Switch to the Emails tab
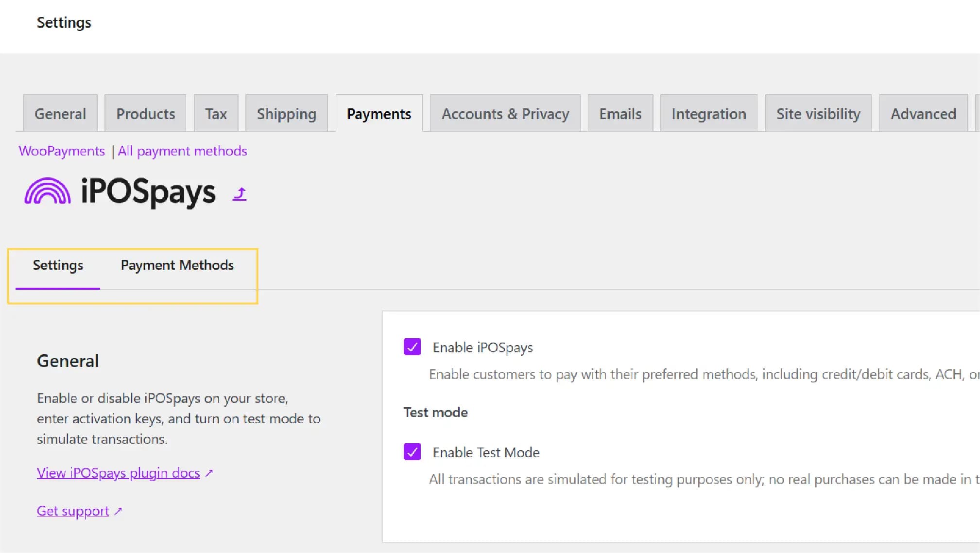This screenshot has width=980, height=553. pyautogui.click(x=620, y=114)
